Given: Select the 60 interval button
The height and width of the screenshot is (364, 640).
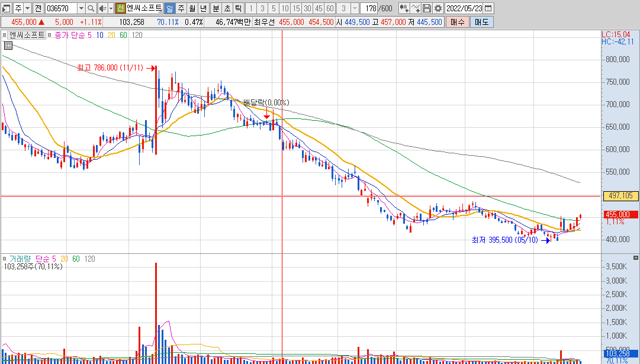Looking at the screenshot, I should (x=330, y=8).
